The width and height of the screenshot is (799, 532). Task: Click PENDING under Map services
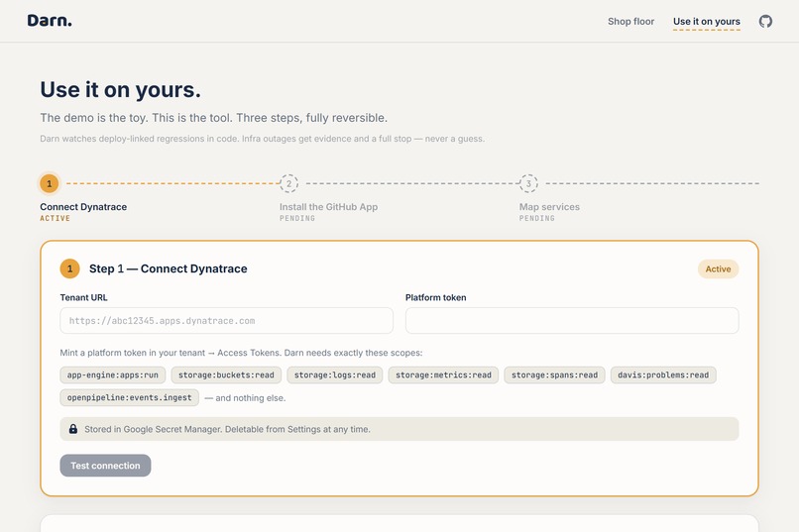537,218
